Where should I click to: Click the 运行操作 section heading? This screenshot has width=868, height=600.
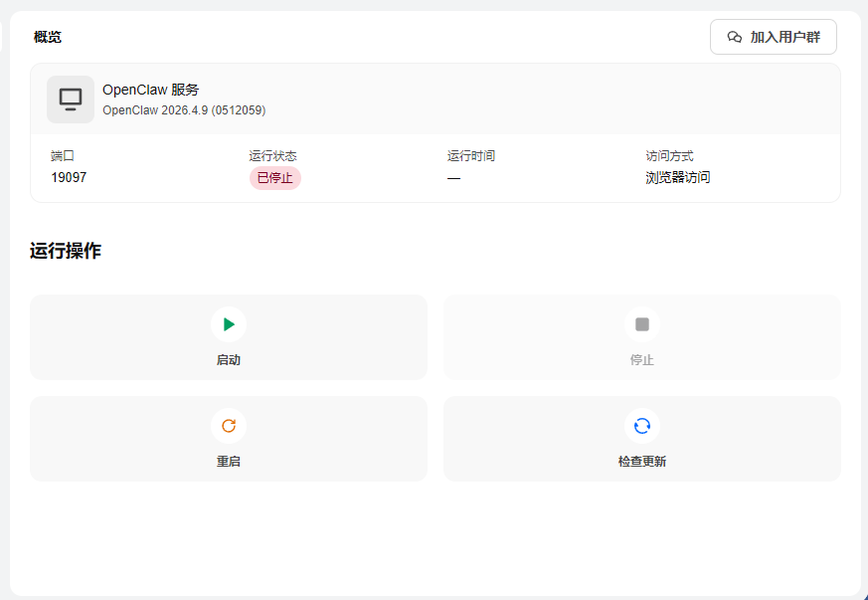pyautogui.click(x=66, y=251)
